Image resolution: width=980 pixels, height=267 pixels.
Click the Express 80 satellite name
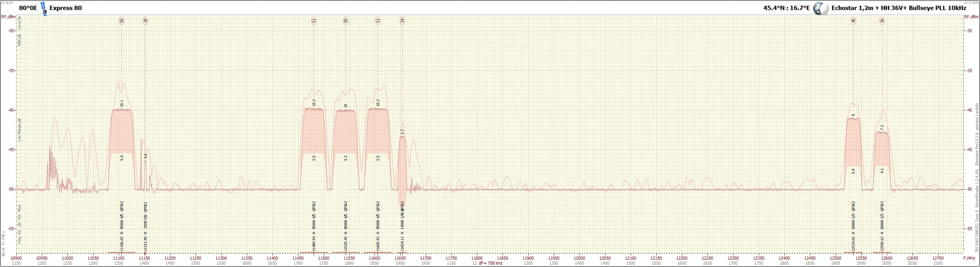[x=66, y=8]
